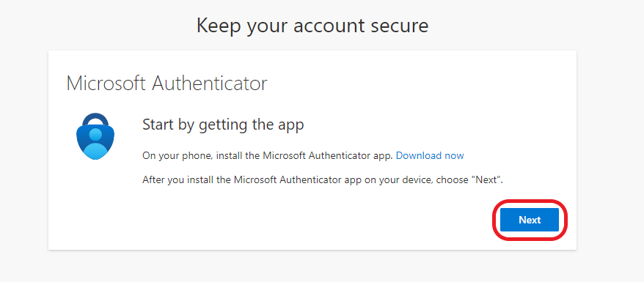Click the person silhouette inside Authenticator logo
Image resolution: width=644 pixels, height=282 pixels.
95,144
